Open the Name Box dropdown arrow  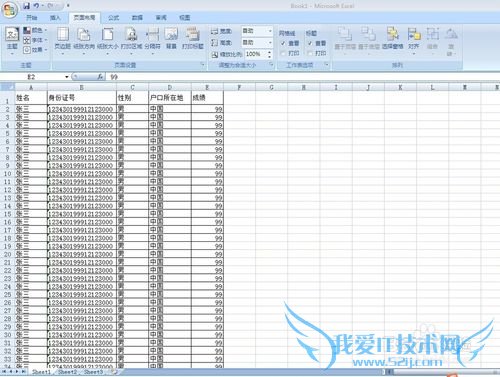67,77
